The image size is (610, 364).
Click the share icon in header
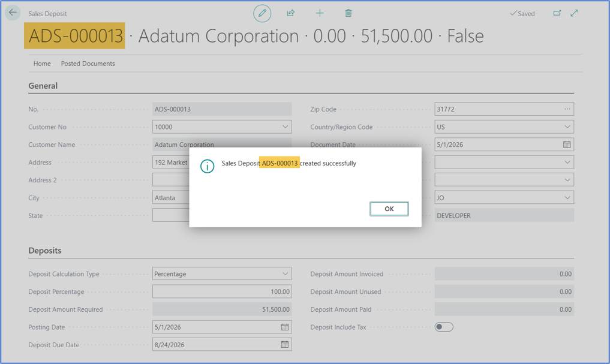[291, 13]
